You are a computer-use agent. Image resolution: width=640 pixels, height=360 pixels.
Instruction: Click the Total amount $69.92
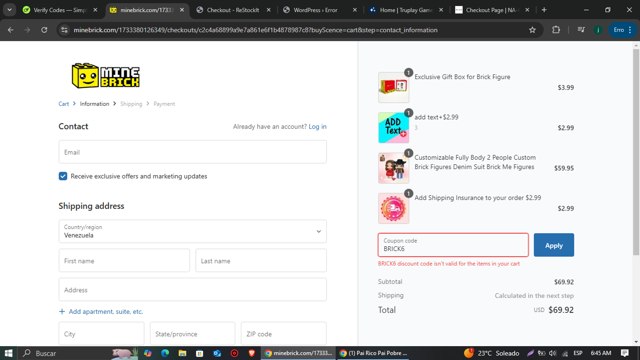coord(561,310)
